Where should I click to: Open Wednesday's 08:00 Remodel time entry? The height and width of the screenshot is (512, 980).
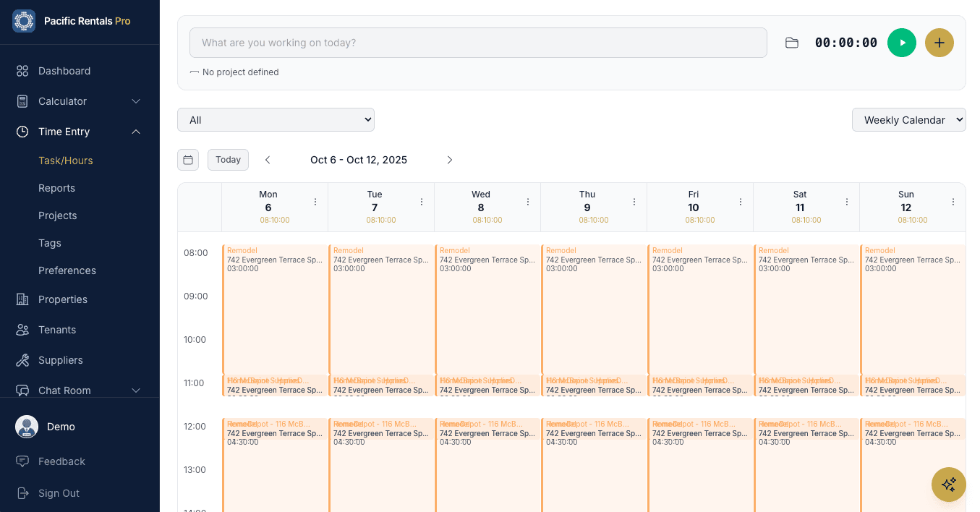point(487,310)
